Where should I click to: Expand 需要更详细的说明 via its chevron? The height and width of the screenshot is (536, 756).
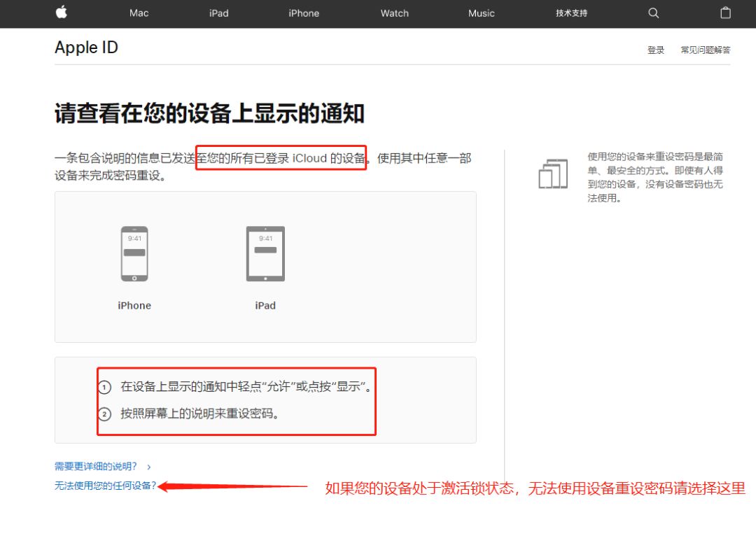(x=148, y=466)
